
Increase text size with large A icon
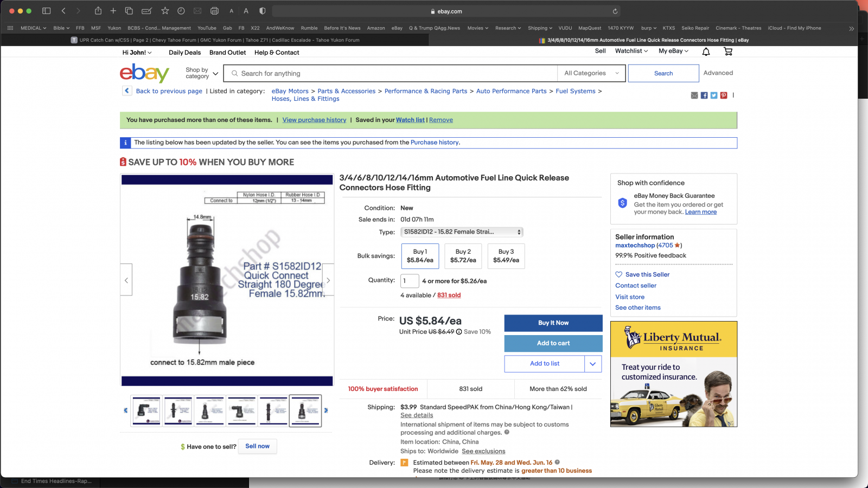coord(246,11)
